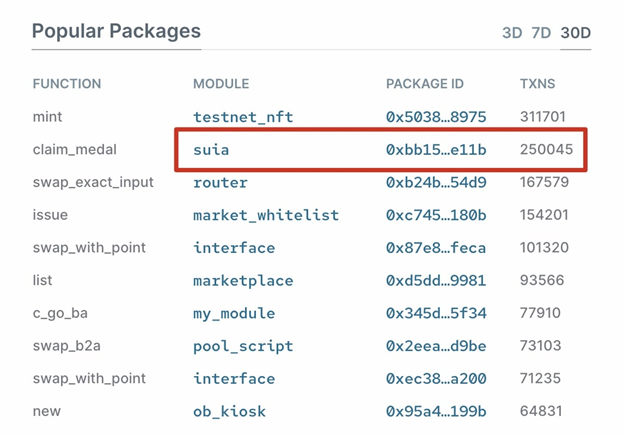
Task: Click package ID 0x87e8...feca
Action: tap(436, 248)
